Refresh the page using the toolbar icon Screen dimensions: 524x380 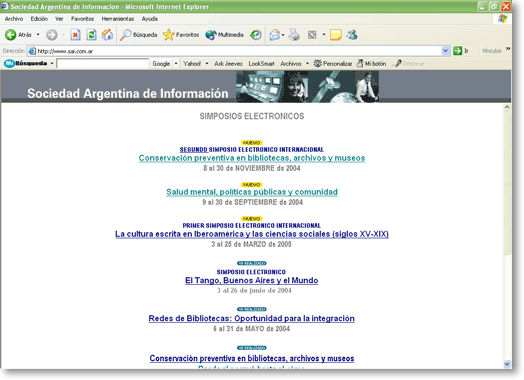(x=91, y=34)
